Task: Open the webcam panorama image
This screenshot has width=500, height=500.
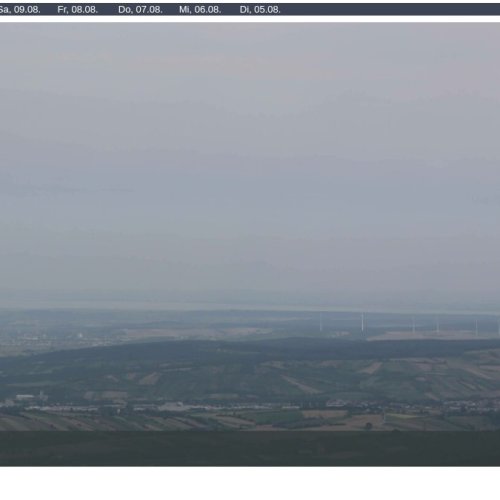Action: tap(250, 244)
